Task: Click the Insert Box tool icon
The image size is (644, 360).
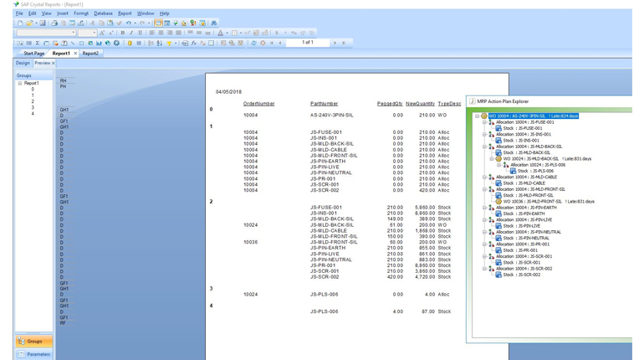Action: pyautogui.click(x=81, y=43)
